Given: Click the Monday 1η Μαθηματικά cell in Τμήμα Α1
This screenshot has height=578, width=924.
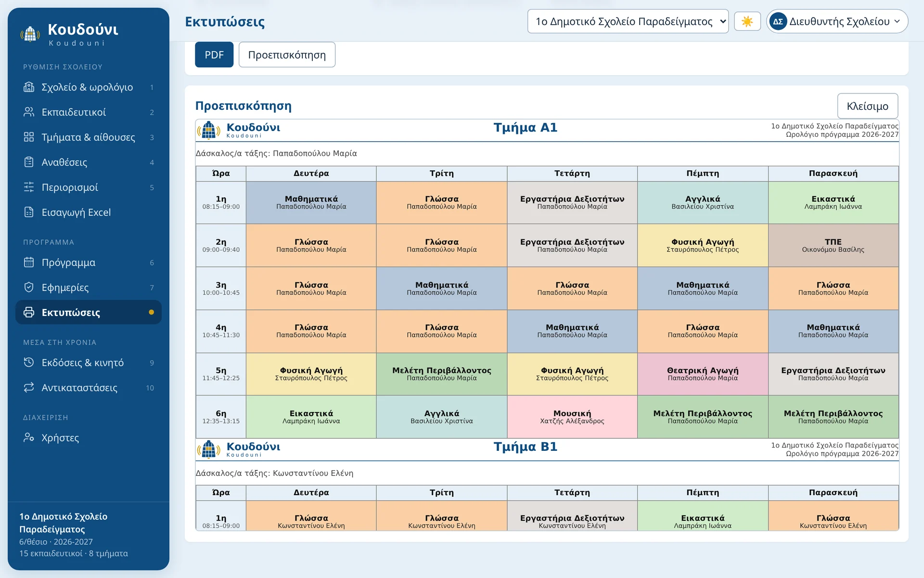Looking at the screenshot, I should pos(311,203).
